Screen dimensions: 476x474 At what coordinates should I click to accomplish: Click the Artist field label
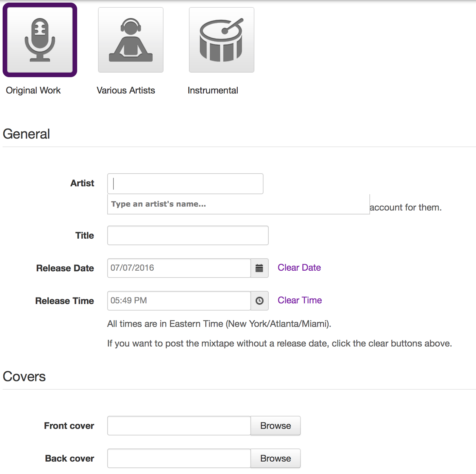coord(82,183)
